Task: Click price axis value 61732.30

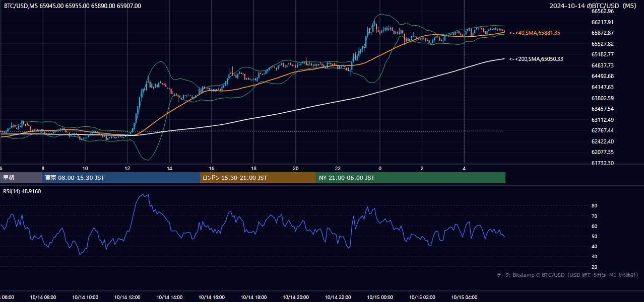Action: 602,163
